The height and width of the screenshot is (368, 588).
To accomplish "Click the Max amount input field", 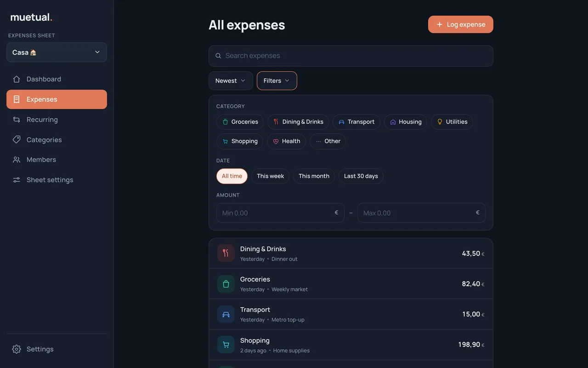I will pyautogui.click(x=421, y=213).
